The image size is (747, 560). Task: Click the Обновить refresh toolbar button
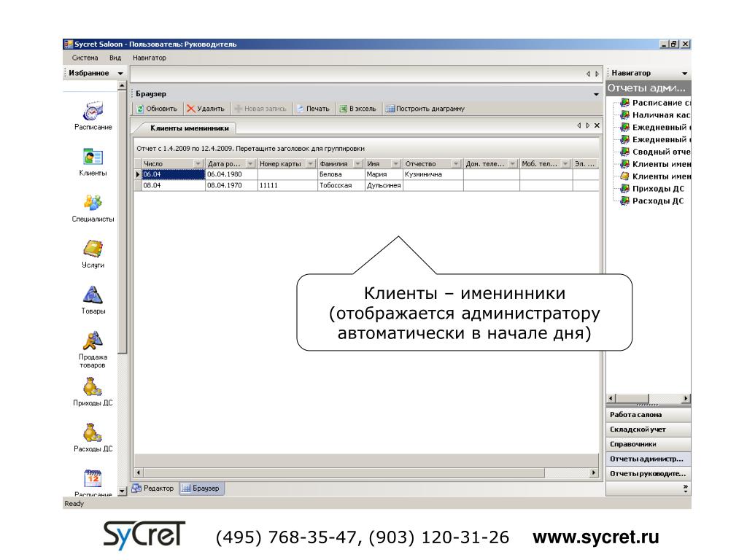coord(157,109)
